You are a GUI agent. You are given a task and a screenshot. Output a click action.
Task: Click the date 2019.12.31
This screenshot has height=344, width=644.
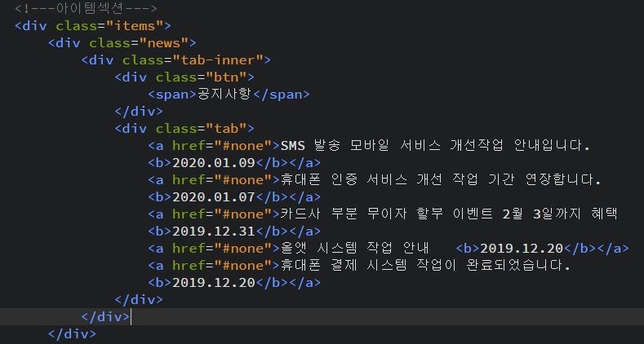[x=214, y=232]
